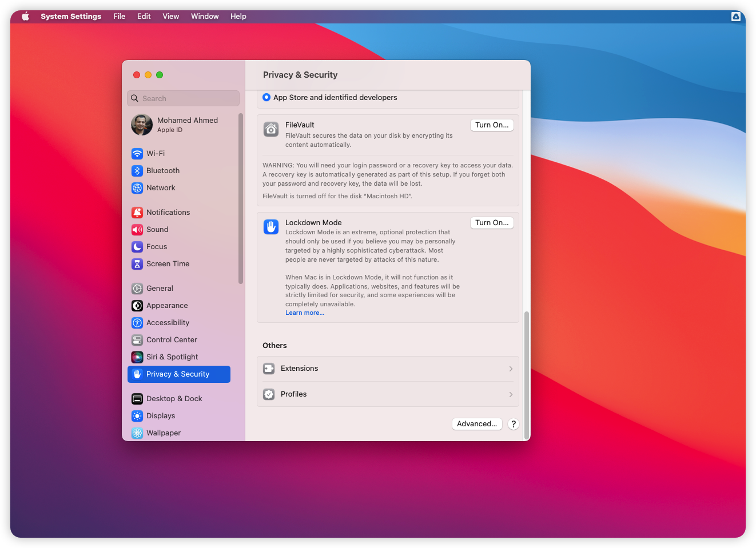Open the Edit menu
756x548 pixels.
click(x=144, y=17)
